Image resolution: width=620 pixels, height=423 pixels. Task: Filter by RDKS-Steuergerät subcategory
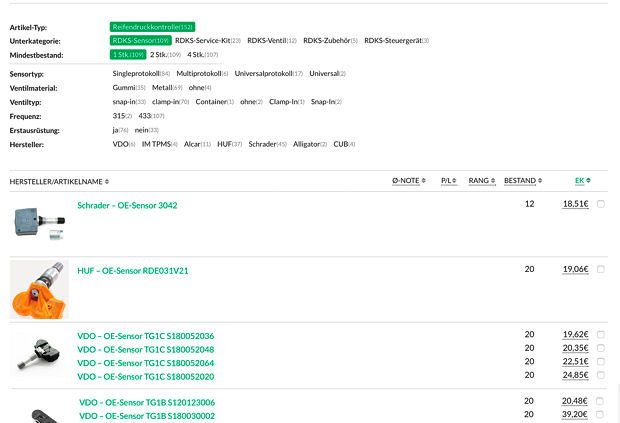(x=397, y=40)
